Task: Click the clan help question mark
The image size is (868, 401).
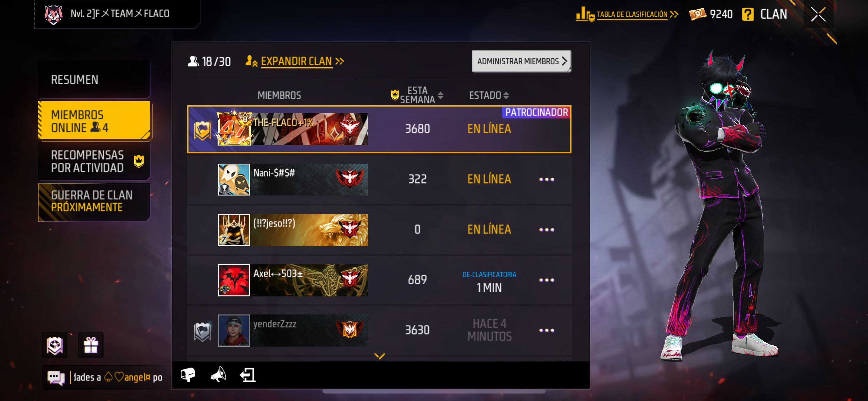Action: (x=747, y=14)
